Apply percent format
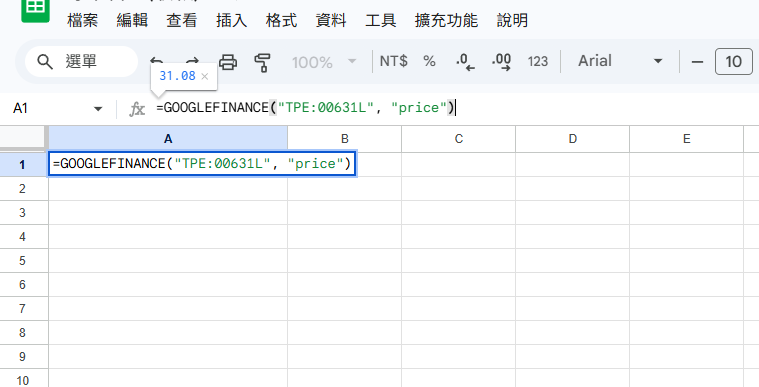759x387 pixels. pyautogui.click(x=429, y=62)
